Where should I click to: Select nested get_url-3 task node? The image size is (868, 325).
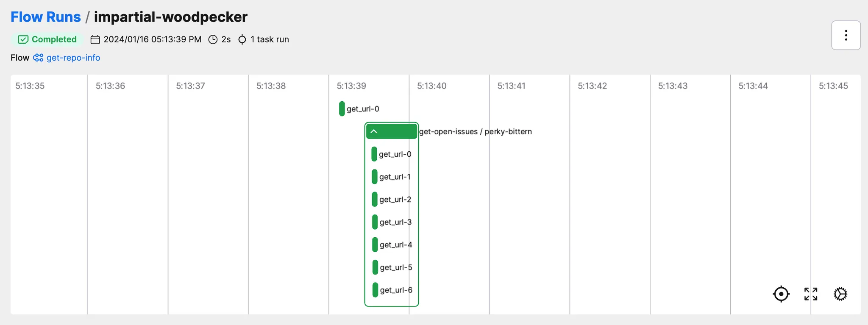pos(375,222)
